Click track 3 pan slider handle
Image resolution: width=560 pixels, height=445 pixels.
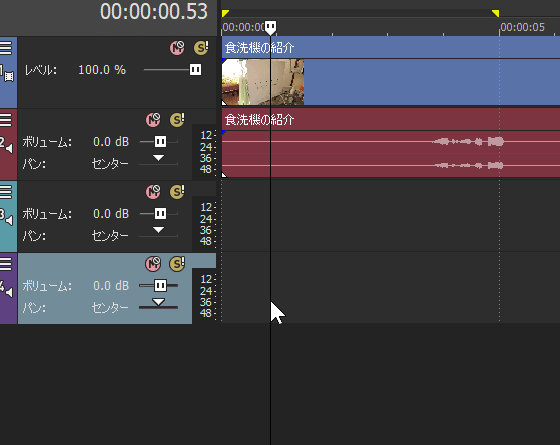click(x=159, y=230)
